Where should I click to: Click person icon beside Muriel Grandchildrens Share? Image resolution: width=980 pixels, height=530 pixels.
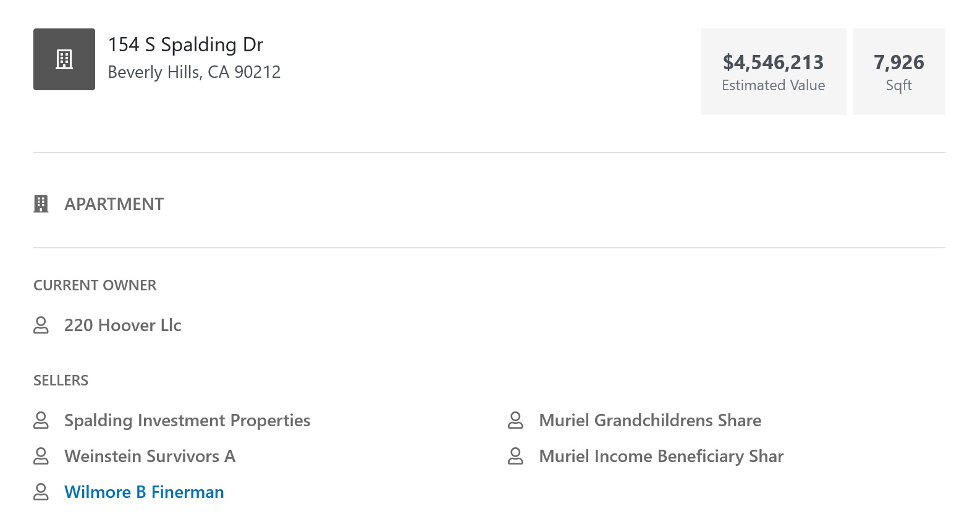(x=515, y=420)
